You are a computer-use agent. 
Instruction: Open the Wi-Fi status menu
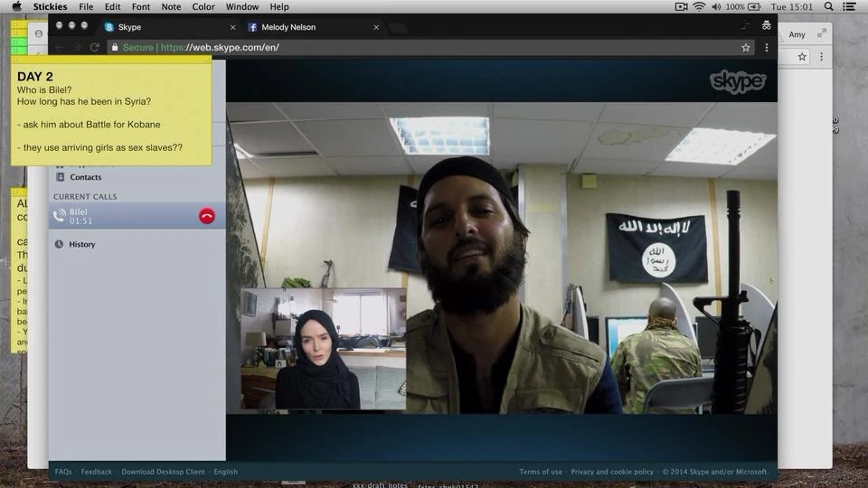coord(699,6)
